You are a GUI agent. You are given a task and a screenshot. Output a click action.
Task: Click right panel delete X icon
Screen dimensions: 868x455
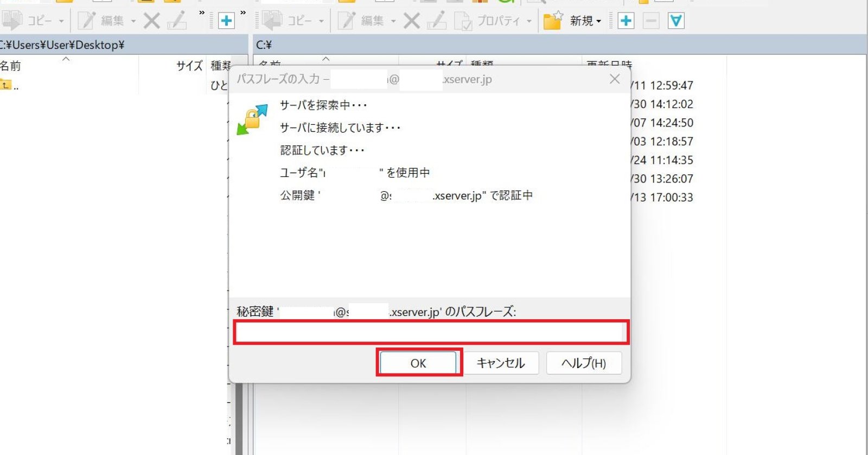point(412,21)
